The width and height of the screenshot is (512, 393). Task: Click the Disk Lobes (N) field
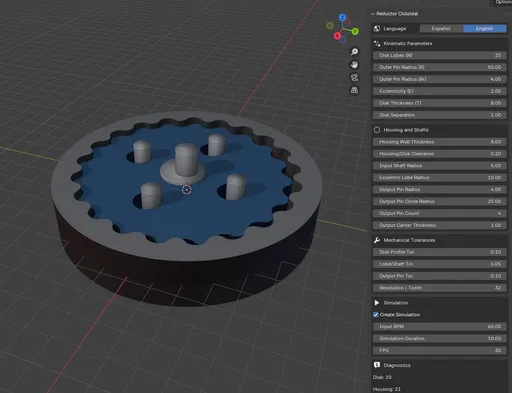440,55
